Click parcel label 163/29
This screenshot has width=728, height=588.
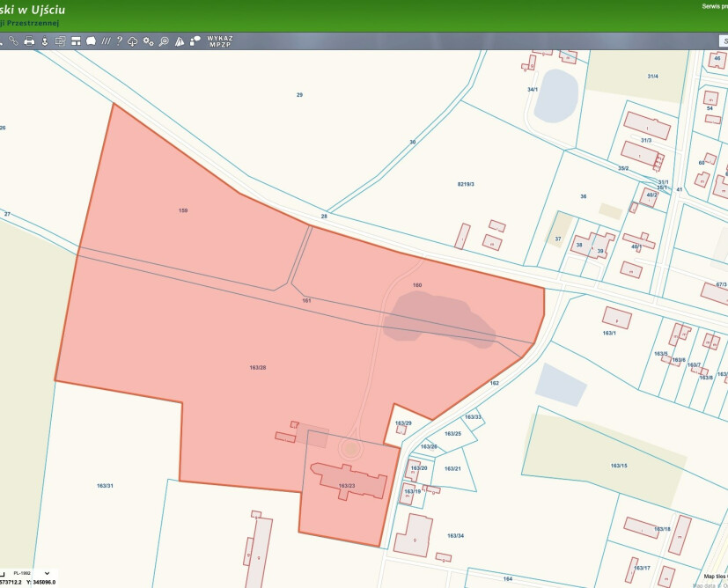point(403,423)
